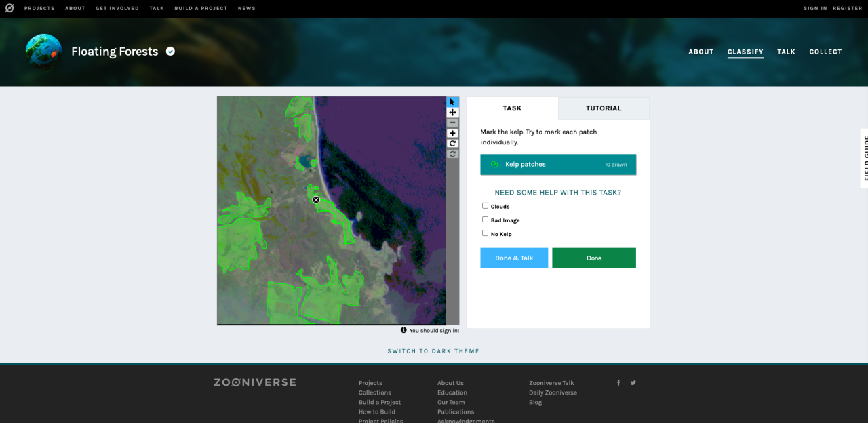Open the Field Guide side tab
This screenshot has width=868, height=423.
click(x=864, y=158)
